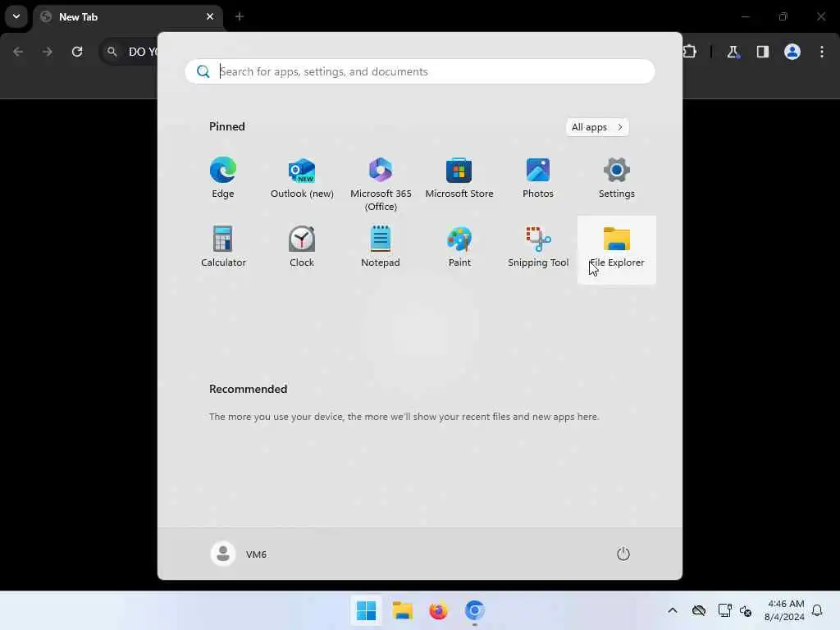Open the VM6 user account menu

coord(239,554)
